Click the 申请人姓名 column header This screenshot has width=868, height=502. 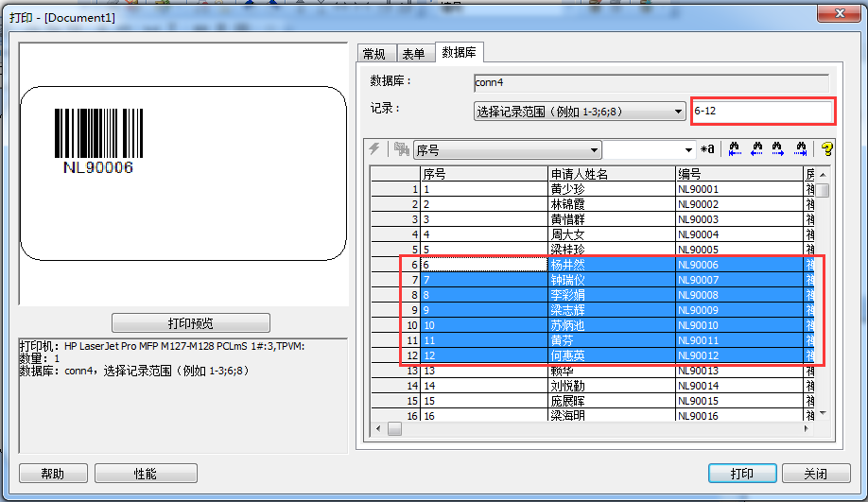pyautogui.click(x=612, y=174)
